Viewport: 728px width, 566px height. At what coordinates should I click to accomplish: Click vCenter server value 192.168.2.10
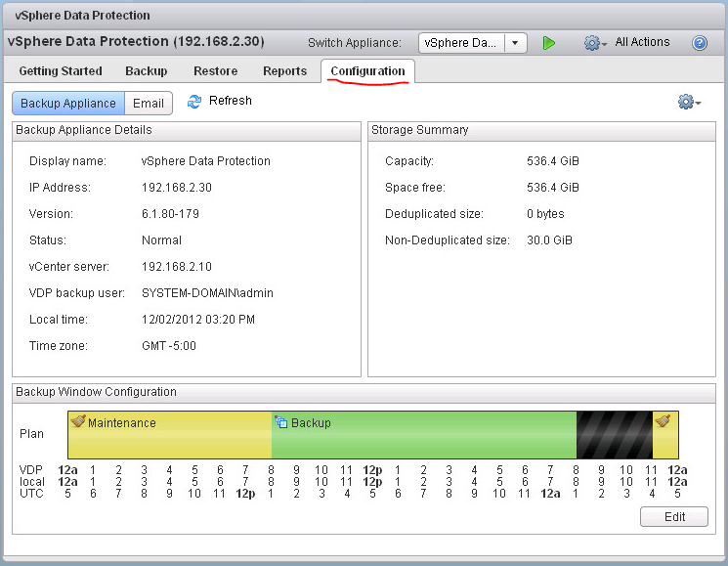pos(177,267)
